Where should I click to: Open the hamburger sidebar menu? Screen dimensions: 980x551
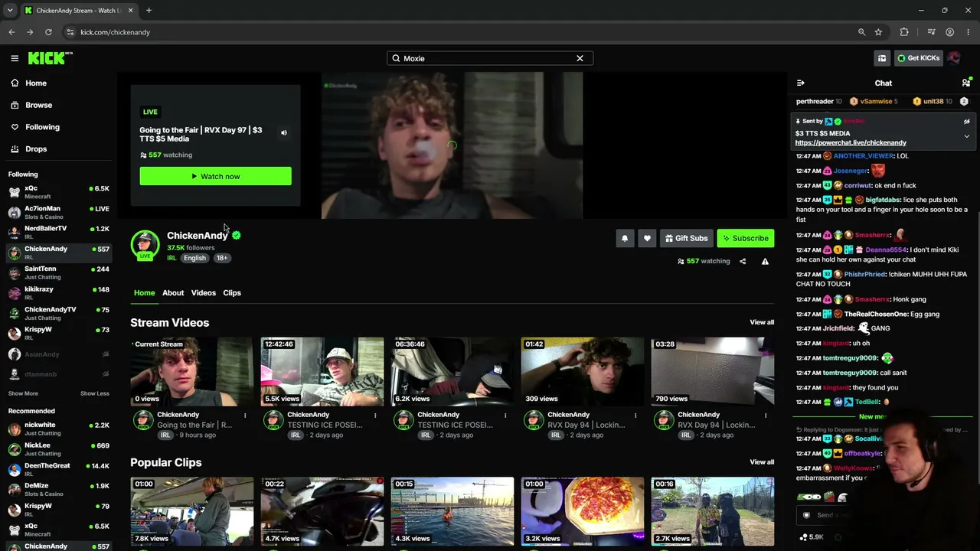(15, 58)
